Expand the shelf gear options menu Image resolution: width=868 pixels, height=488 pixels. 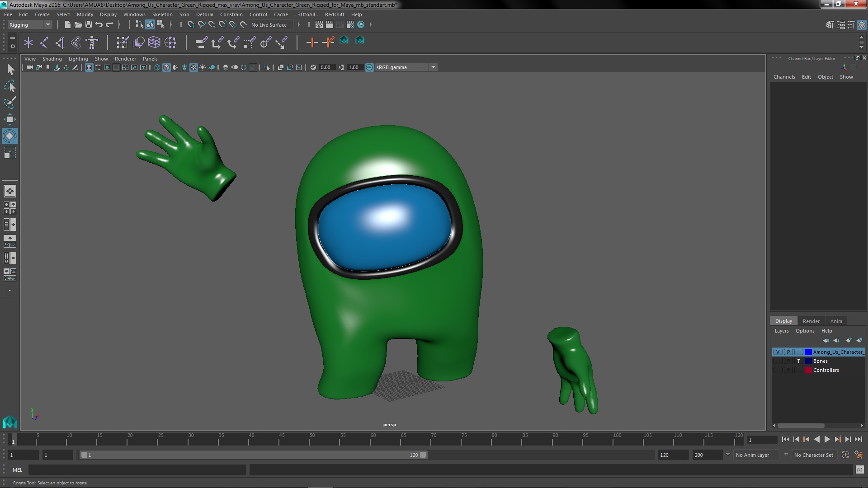[x=12, y=46]
